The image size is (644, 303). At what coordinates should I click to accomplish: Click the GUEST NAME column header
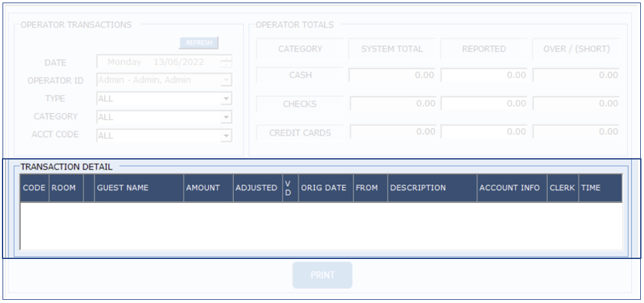[x=138, y=188]
